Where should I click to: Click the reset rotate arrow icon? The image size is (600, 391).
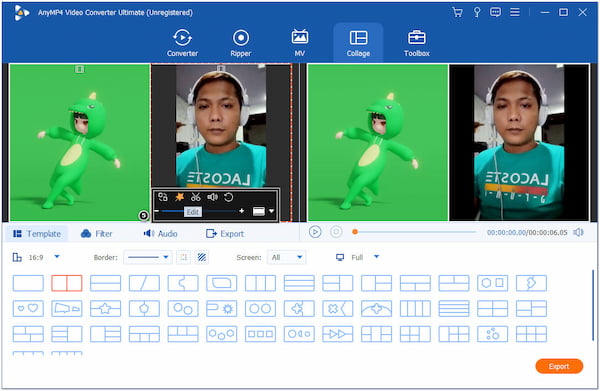228,197
